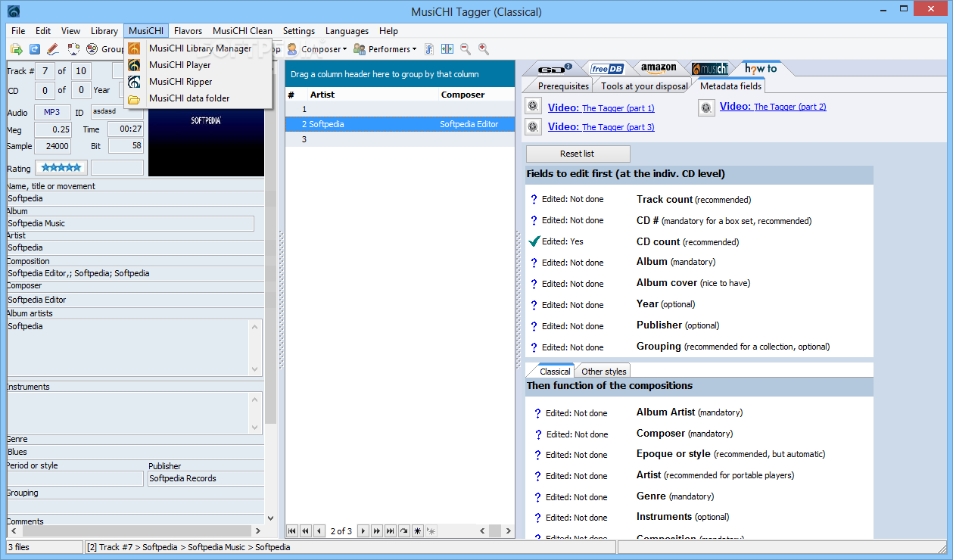Click the Genre field showing Blues

pyautogui.click(x=135, y=452)
